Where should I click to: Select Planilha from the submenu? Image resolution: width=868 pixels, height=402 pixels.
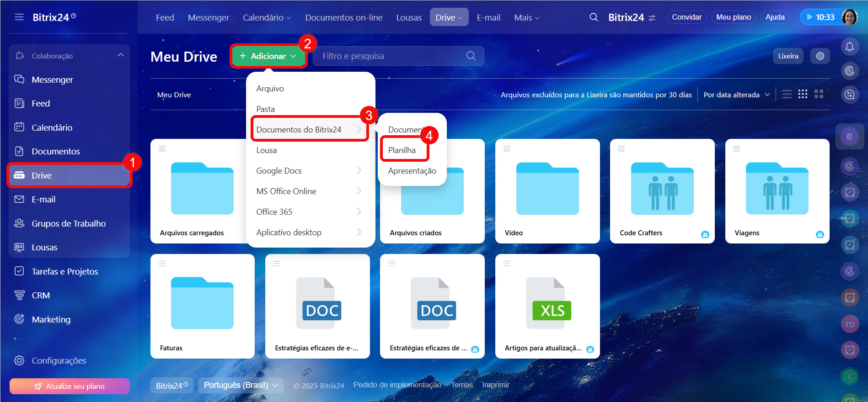point(402,150)
